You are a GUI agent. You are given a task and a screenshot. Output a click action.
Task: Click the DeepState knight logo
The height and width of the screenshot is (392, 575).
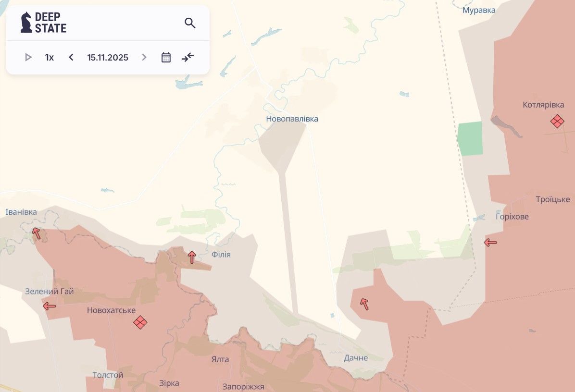coord(26,23)
